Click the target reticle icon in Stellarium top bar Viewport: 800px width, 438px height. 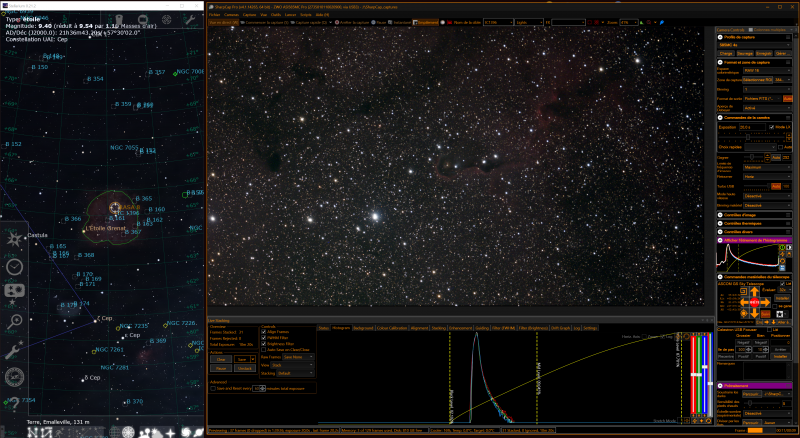point(166,19)
